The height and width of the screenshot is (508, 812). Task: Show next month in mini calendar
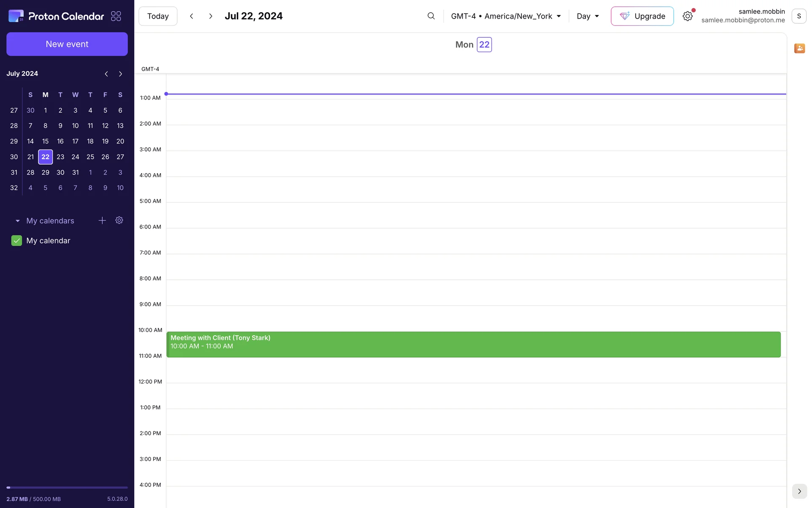[121, 74]
